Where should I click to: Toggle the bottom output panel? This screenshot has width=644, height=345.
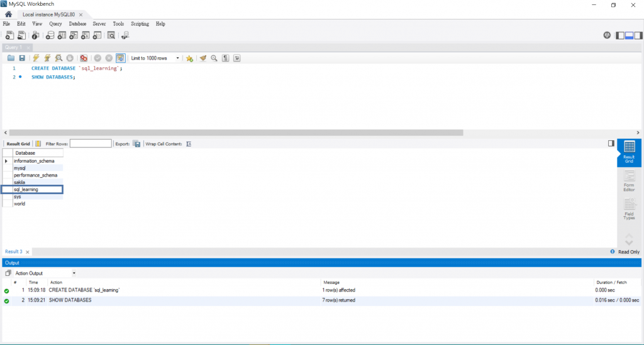pos(629,36)
